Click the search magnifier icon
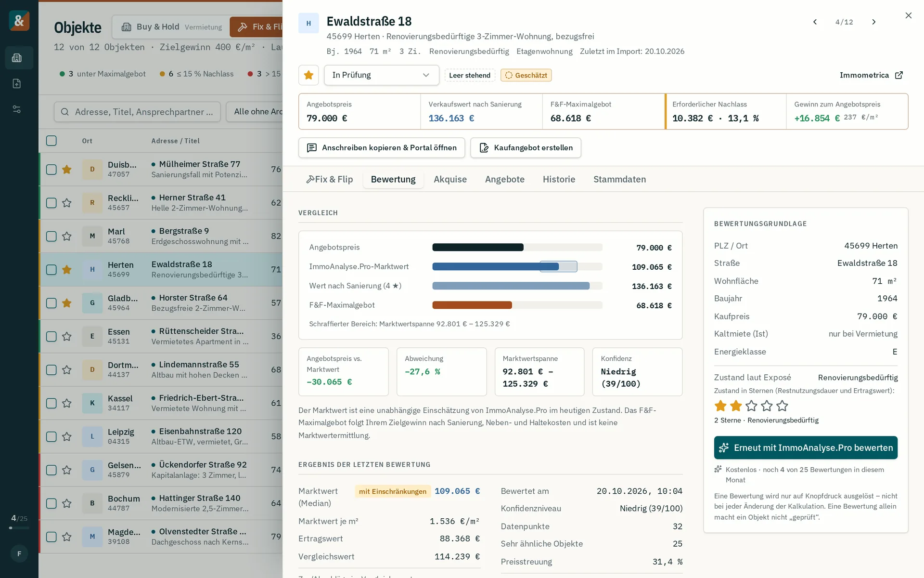 [65, 112]
